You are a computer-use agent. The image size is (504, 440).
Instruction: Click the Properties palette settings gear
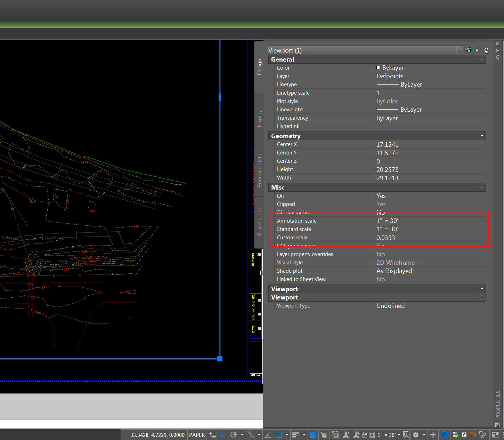497,57
